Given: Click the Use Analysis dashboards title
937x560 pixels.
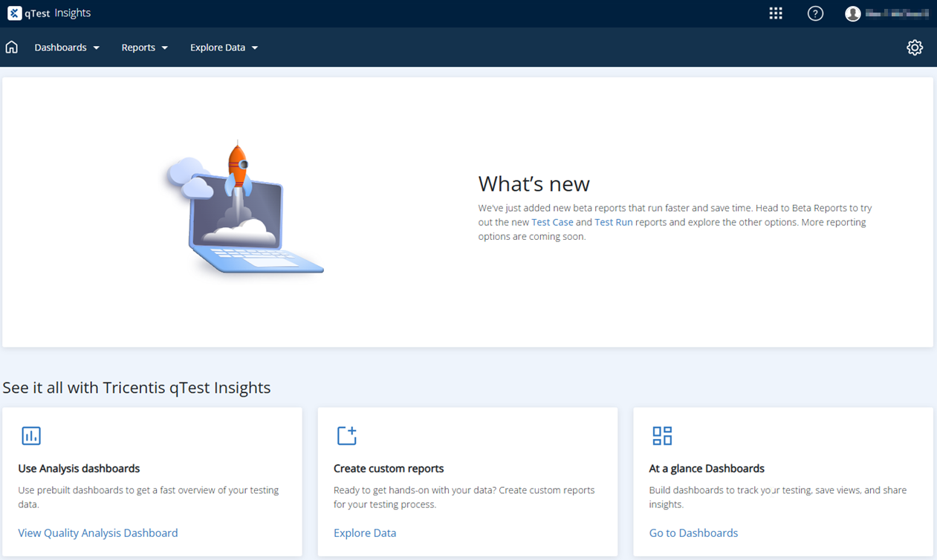Looking at the screenshot, I should [x=79, y=469].
